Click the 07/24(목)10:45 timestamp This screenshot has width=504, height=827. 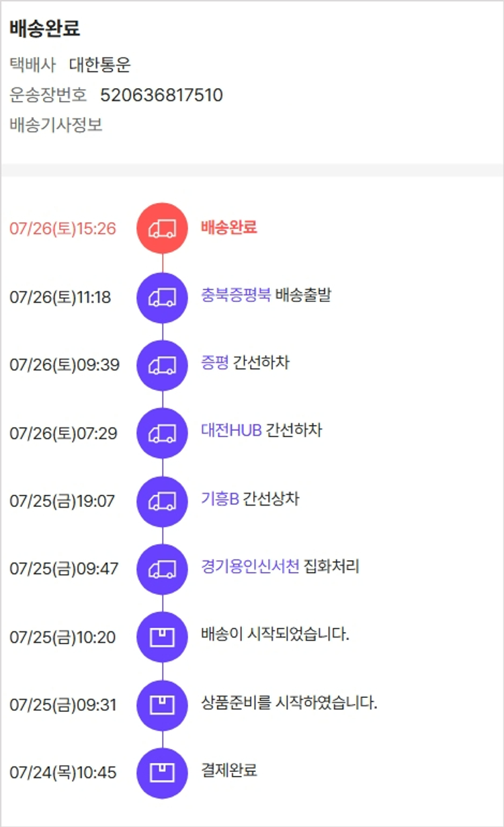pos(62,773)
